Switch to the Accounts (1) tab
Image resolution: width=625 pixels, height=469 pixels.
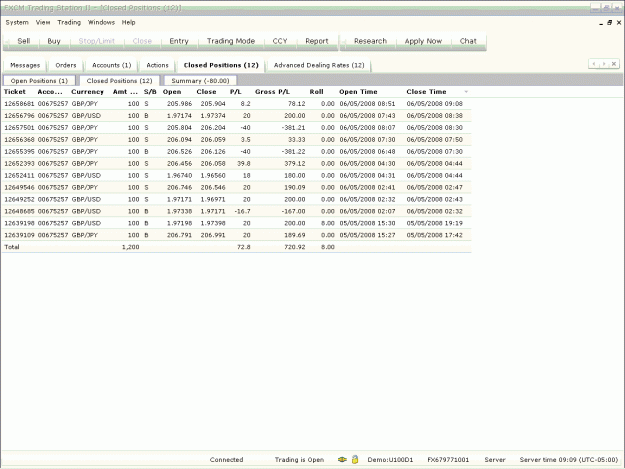coord(112,65)
